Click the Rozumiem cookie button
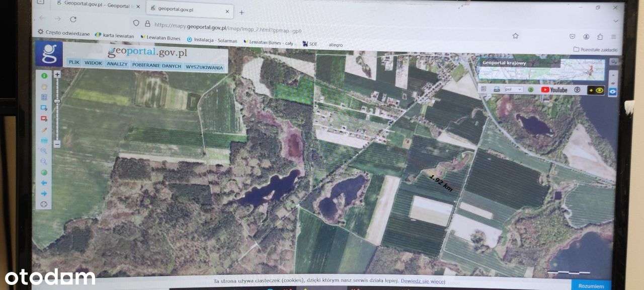 (x=591, y=285)
